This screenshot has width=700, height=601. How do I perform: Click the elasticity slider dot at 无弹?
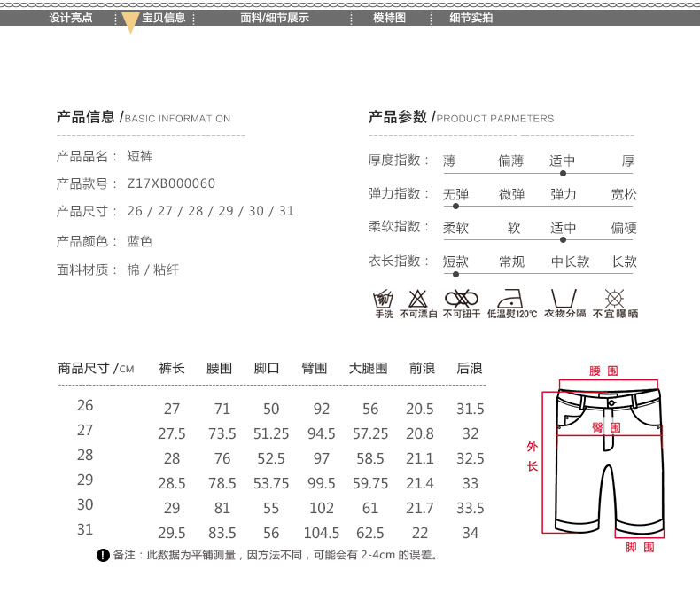click(x=455, y=206)
